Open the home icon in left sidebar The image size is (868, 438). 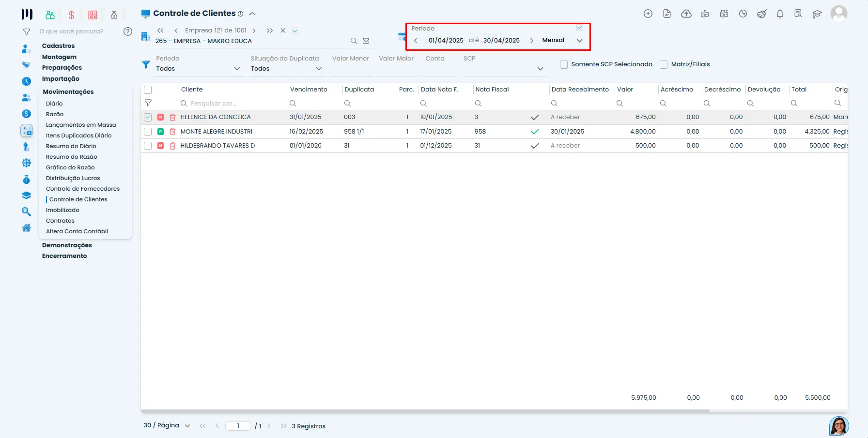[27, 227]
